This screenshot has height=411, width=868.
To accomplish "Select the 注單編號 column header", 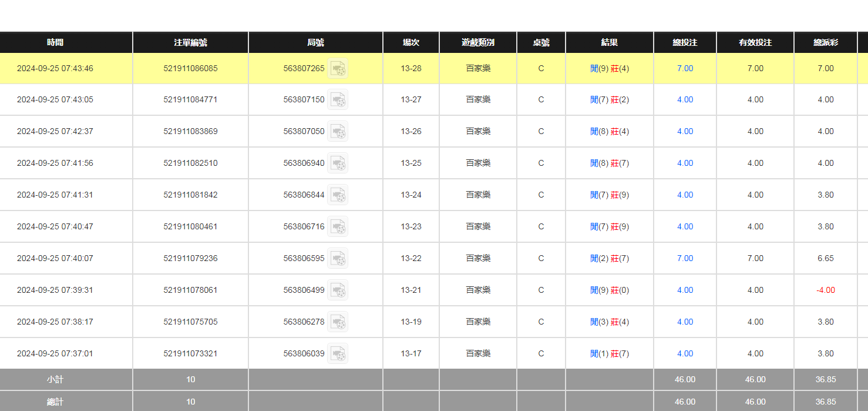I will pyautogui.click(x=190, y=42).
